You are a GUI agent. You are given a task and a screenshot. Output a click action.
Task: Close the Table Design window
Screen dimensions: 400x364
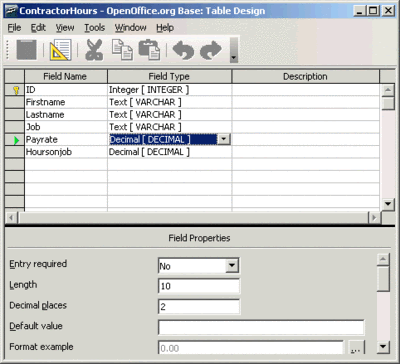(x=388, y=11)
